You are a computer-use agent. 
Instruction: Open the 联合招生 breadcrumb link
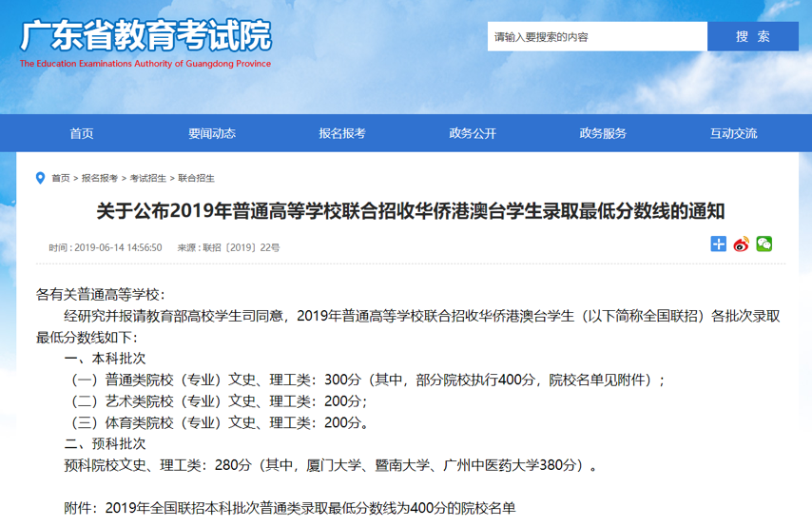(x=196, y=178)
